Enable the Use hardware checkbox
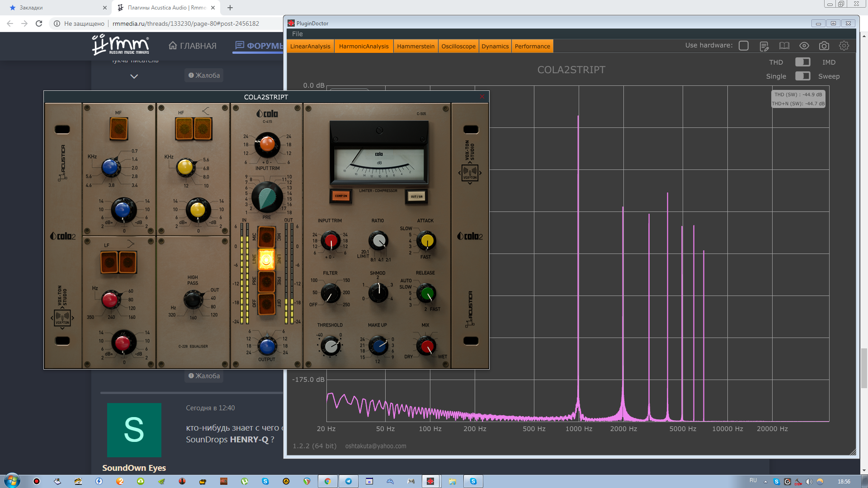 tap(744, 46)
